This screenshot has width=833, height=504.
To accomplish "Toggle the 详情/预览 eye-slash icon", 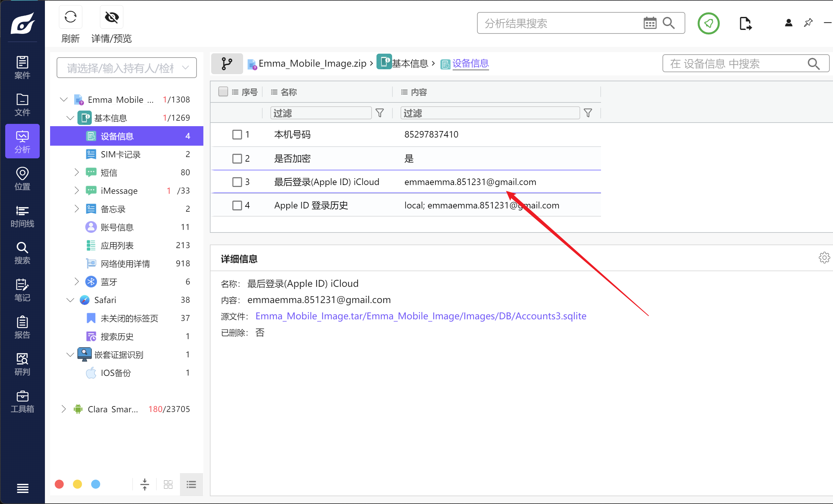I will coord(112,17).
